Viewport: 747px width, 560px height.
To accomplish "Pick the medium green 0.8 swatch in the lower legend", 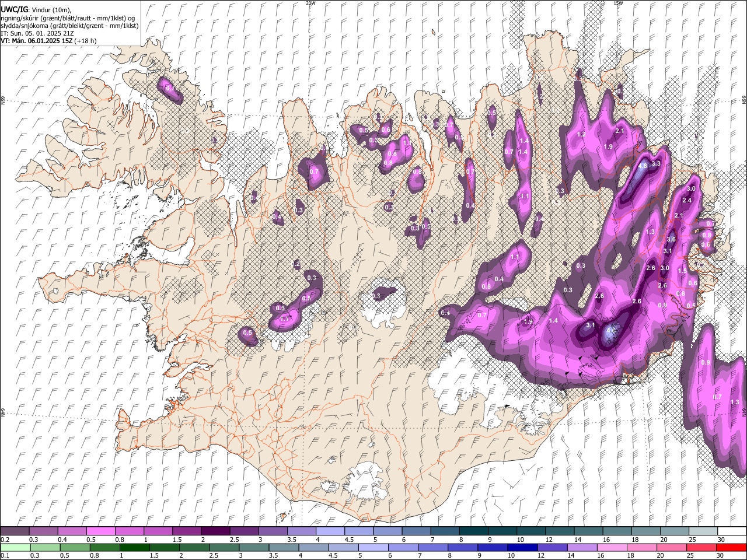I will 104,547.
